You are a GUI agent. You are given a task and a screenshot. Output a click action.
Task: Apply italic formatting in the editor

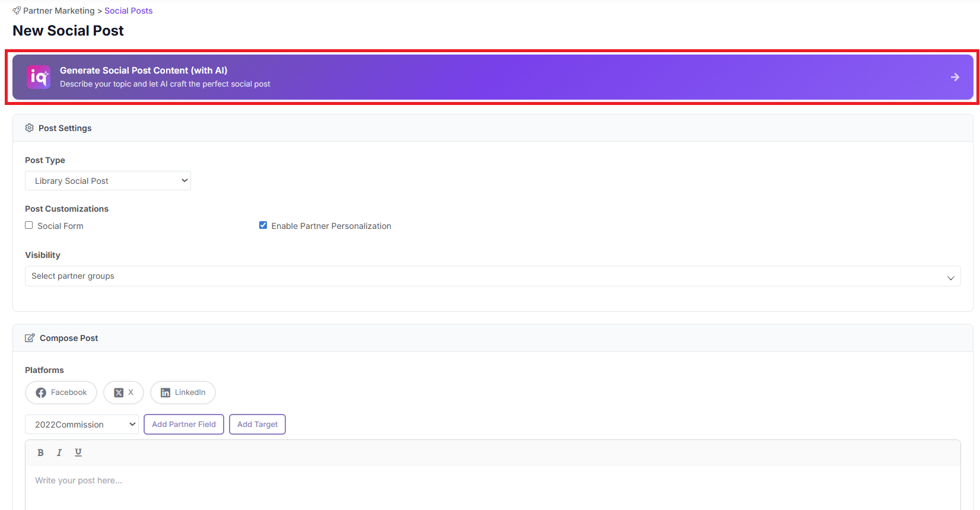[x=59, y=452]
